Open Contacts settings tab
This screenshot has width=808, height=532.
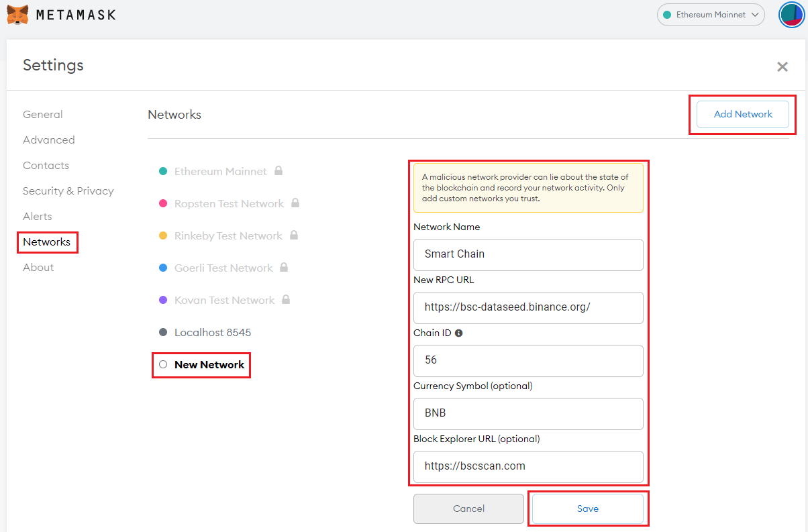tap(46, 166)
